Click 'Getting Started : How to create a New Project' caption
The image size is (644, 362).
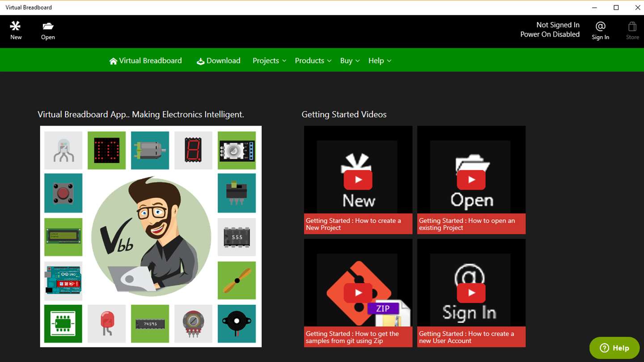coord(358,224)
